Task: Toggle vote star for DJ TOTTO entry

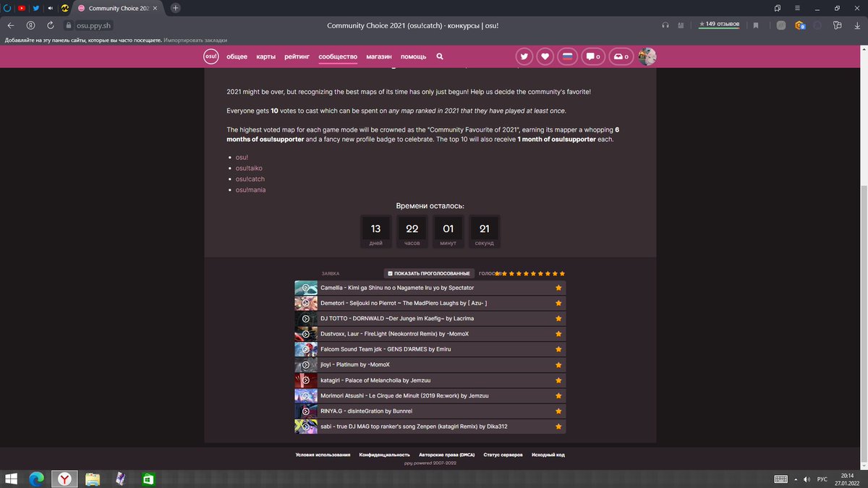Action: tap(558, 318)
